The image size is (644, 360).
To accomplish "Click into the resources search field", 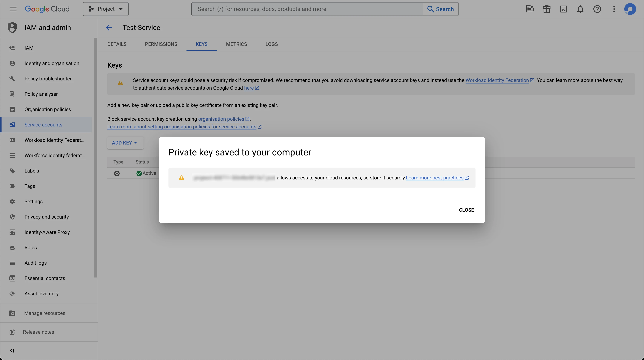I will [x=307, y=9].
